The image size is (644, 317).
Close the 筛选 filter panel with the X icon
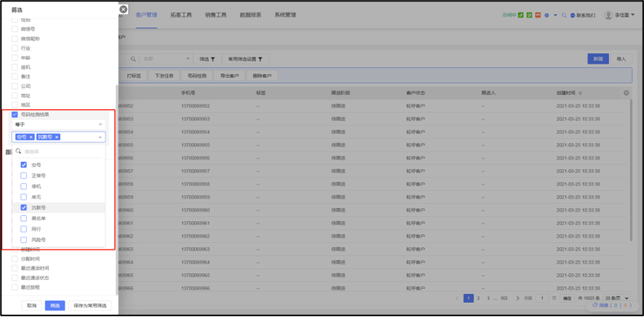123,9
